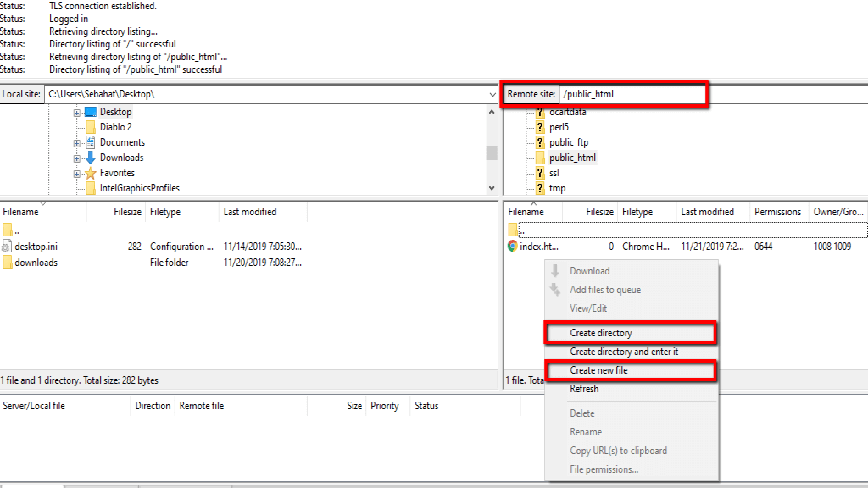This screenshot has height=488, width=868.
Task: Click the Favorites star icon
Action: pyautogui.click(x=91, y=173)
